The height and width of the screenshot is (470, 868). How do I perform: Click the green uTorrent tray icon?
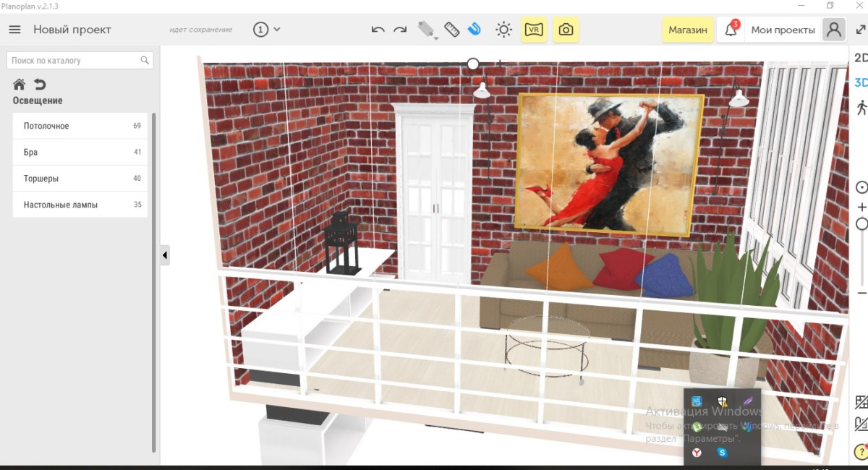[697, 427]
